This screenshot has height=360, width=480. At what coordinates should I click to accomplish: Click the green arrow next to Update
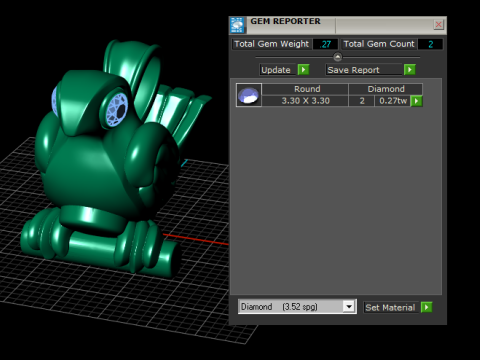click(303, 70)
